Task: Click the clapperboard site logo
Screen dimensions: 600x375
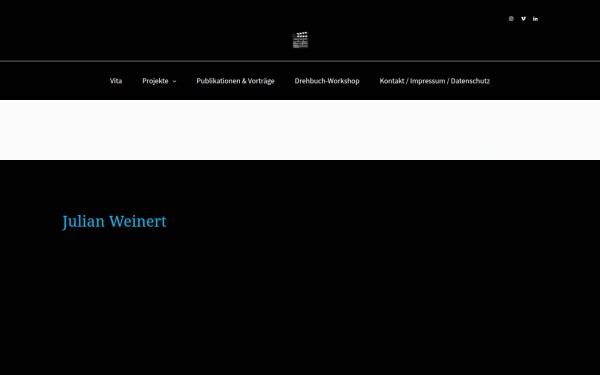Action: coord(300,40)
